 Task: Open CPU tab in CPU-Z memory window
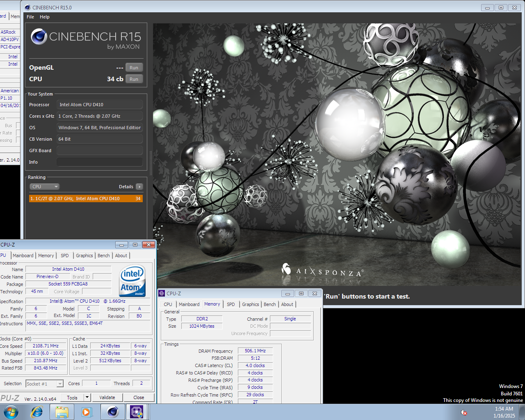point(168,304)
